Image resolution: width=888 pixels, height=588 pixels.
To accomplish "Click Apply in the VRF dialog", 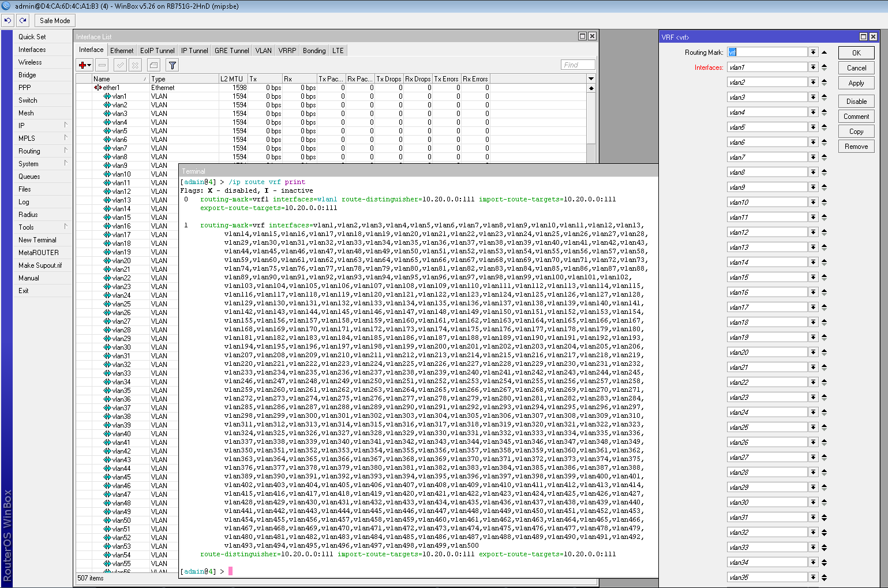I will (856, 83).
